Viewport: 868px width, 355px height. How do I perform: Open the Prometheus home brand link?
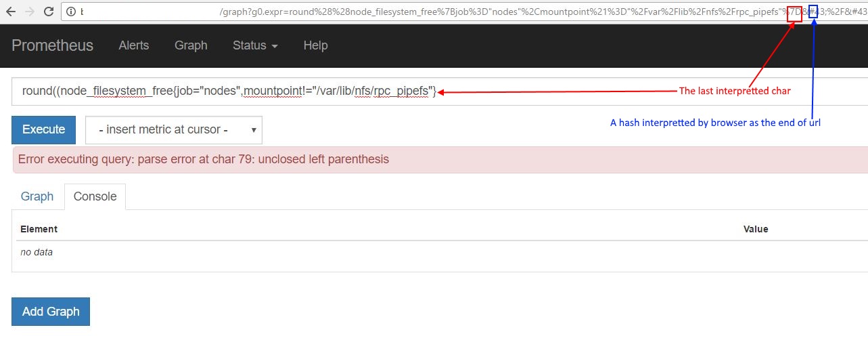tap(52, 45)
